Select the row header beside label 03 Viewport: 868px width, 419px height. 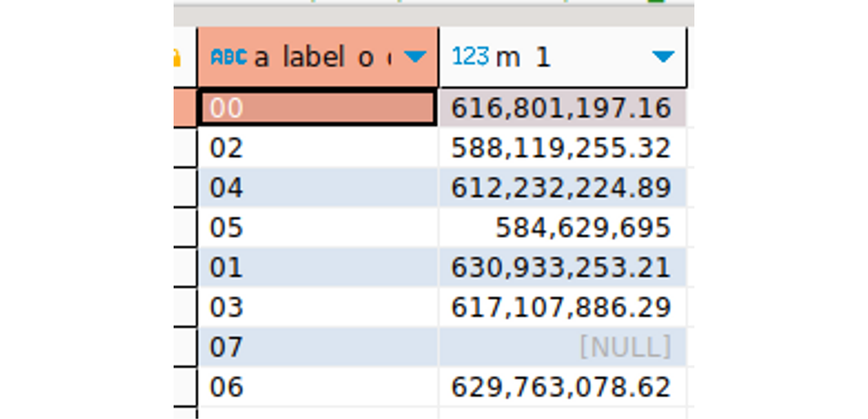tap(185, 307)
